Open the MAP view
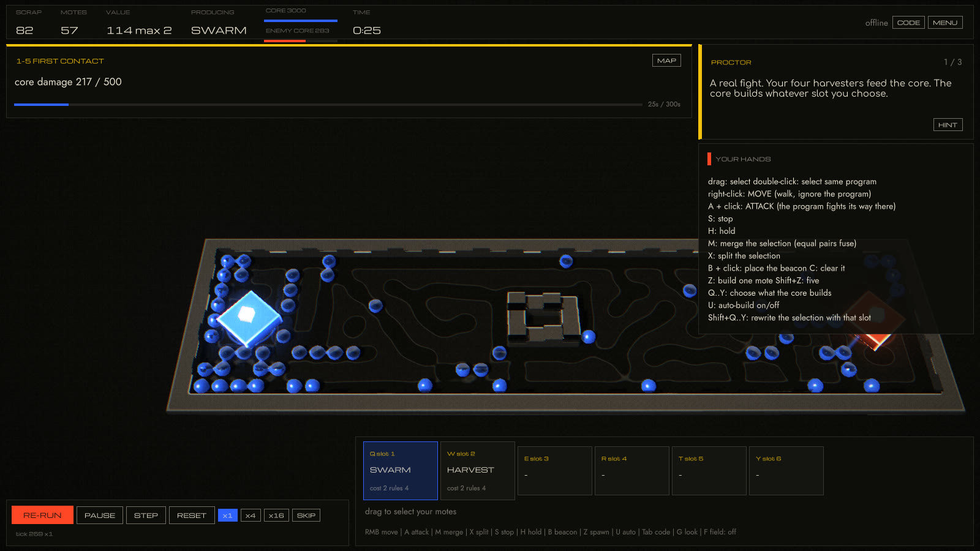 point(666,61)
